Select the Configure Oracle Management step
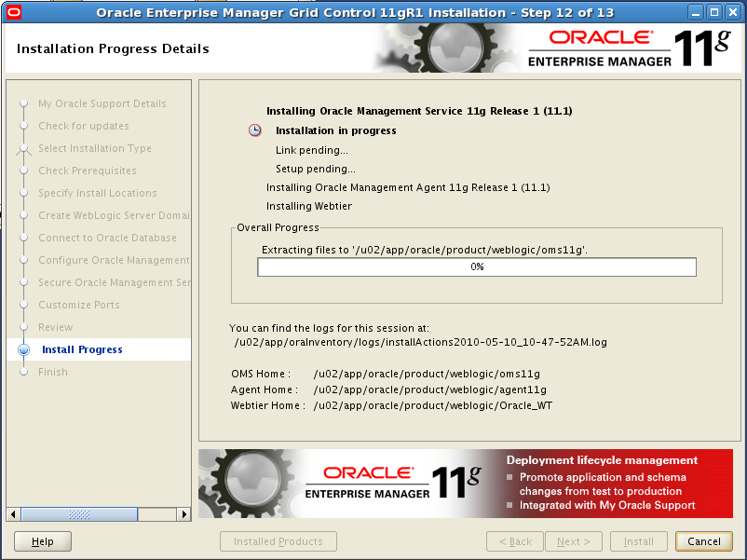The width and height of the screenshot is (747, 560). (114, 260)
